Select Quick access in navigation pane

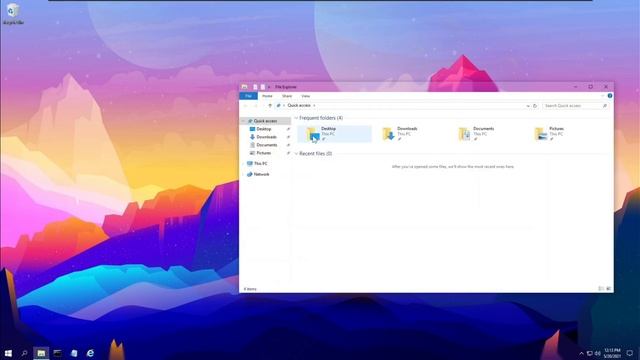(266, 121)
